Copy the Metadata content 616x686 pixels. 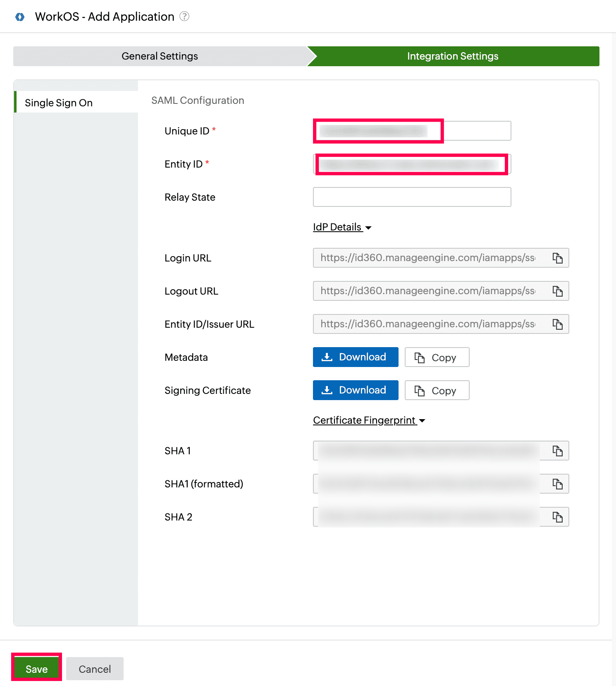click(437, 357)
